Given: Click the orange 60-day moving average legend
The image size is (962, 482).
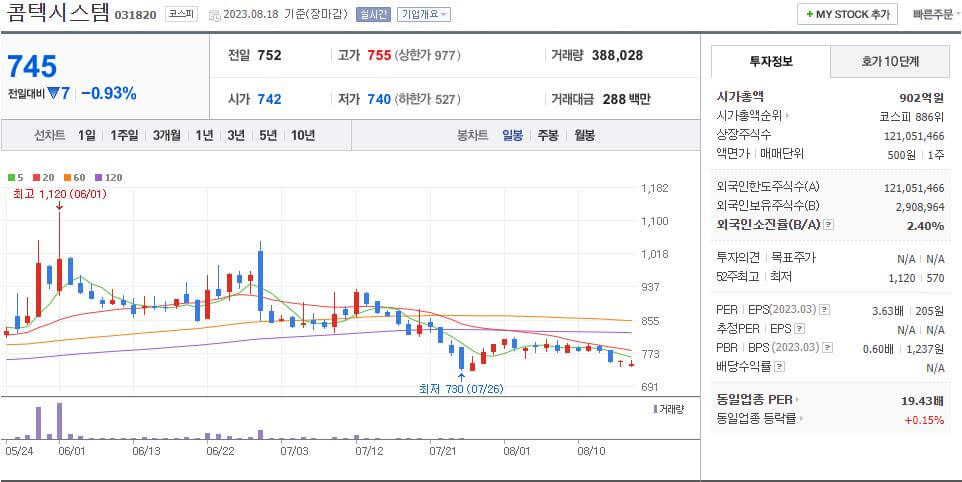Looking at the screenshot, I should pyautogui.click(x=74, y=178).
